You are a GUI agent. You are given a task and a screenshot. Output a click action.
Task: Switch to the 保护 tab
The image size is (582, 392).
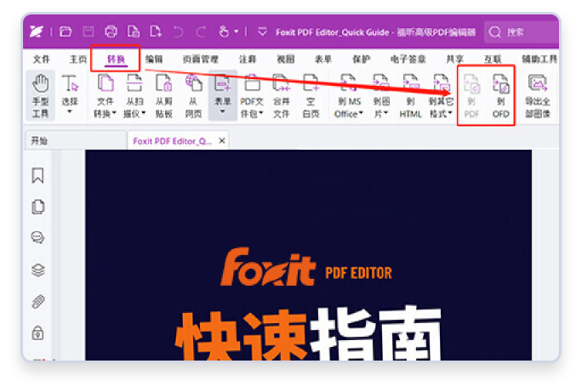361,59
